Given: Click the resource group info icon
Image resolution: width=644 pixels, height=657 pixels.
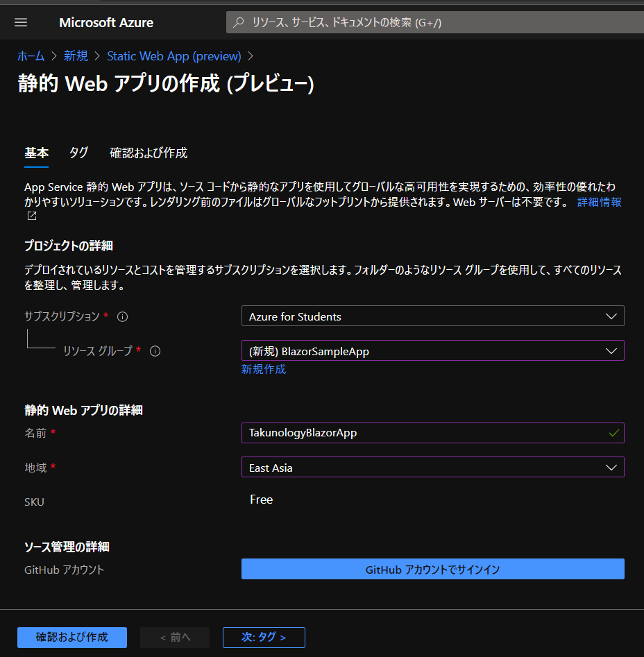Looking at the screenshot, I should [155, 351].
